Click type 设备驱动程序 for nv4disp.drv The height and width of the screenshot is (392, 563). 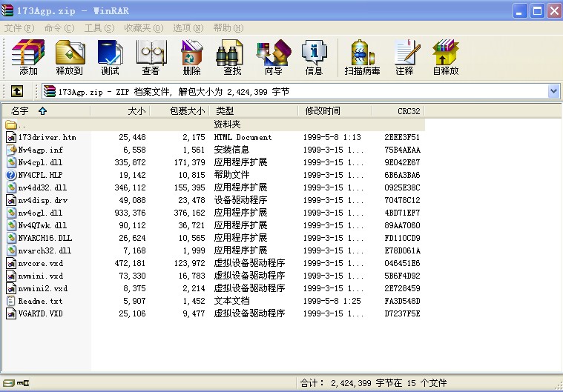tap(240, 200)
